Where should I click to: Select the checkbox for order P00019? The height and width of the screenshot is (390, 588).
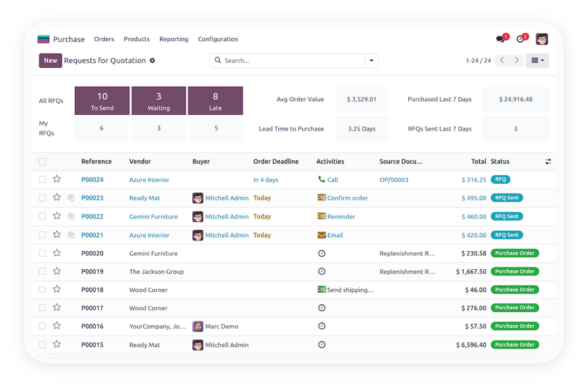tap(42, 271)
